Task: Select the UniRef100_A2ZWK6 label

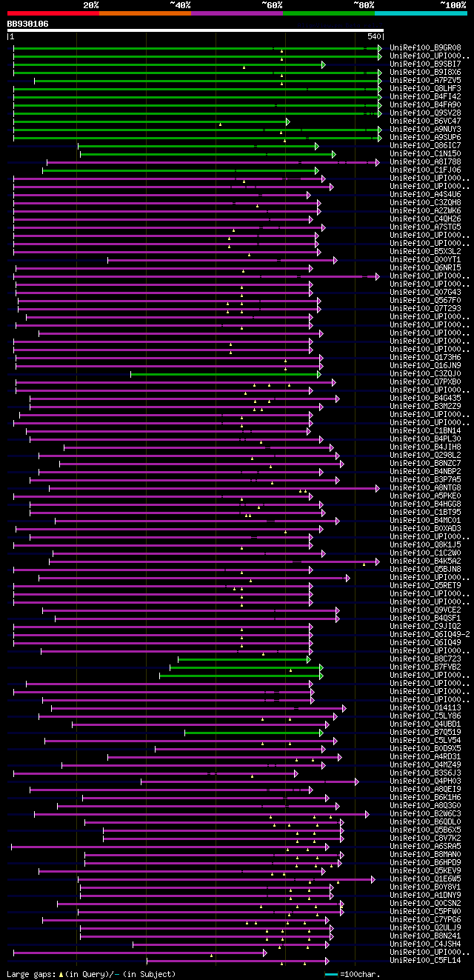Action: tap(425, 210)
